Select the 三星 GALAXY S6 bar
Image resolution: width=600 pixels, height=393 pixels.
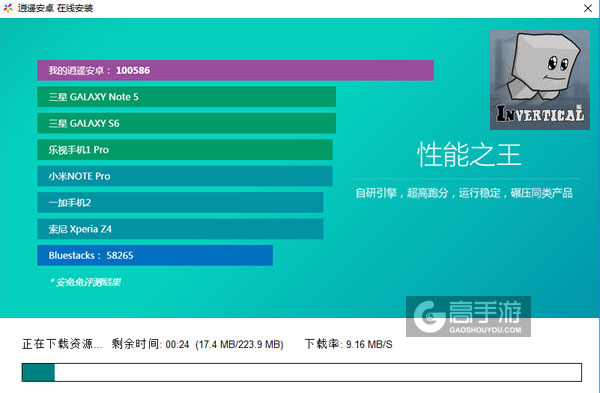pyautogui.click(x=186, y=123)
